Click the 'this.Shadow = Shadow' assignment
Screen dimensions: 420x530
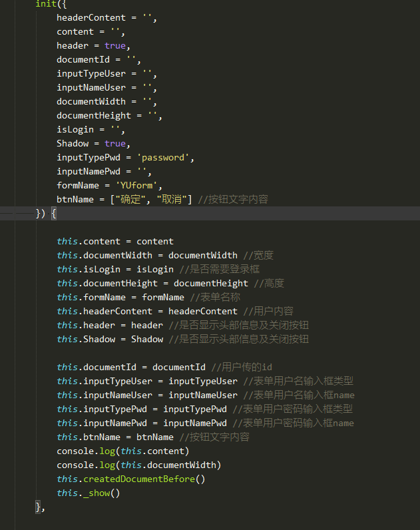pyautogui.click(x=109, y=340)
